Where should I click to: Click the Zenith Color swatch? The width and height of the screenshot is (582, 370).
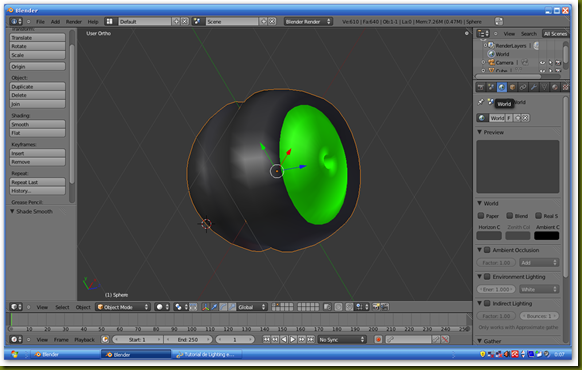coord(518,236)
